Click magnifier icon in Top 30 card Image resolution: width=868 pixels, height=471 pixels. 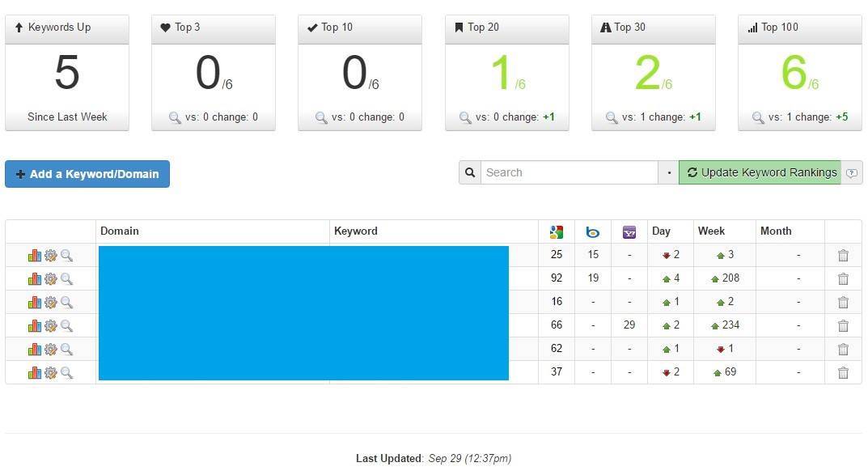coord(612,117)
